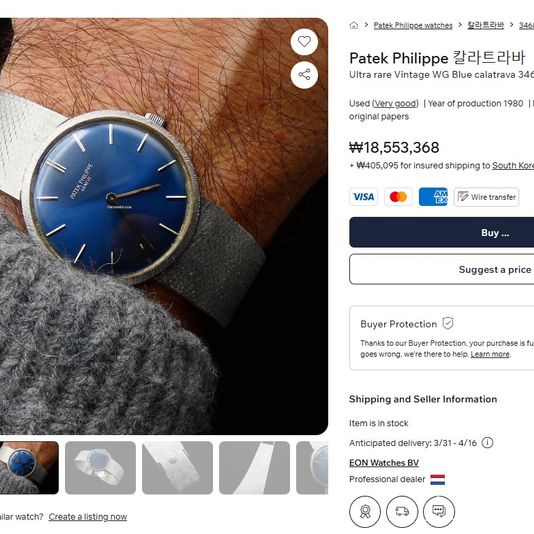Open EON Watches BV seller page
Screen dimensions: 534x534
click(384, 463)
